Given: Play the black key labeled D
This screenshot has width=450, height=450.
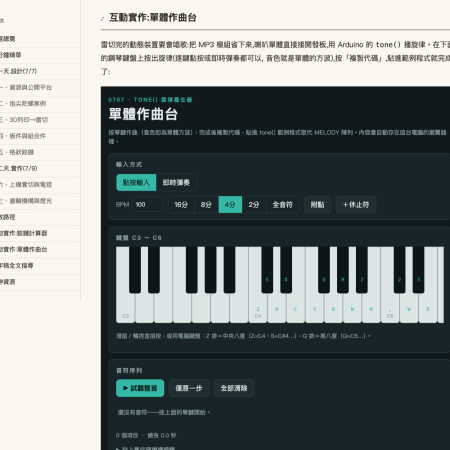Looking at the screenshot, I should click(x=286, y=270).
